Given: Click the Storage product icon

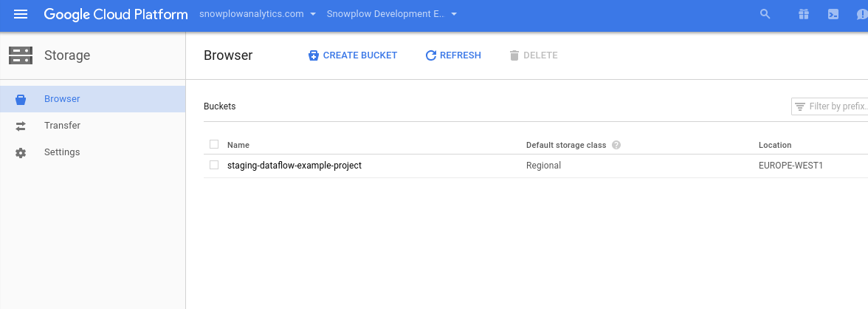Looking at the screenshot, I should [x=21, y=55].
